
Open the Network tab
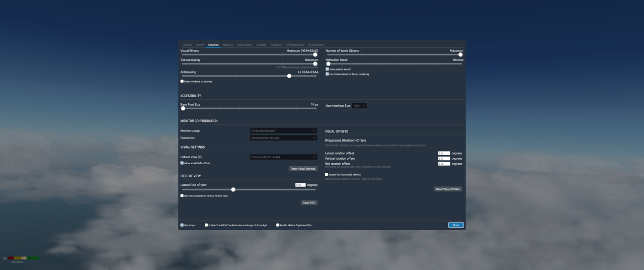click(x=228, y=45)
